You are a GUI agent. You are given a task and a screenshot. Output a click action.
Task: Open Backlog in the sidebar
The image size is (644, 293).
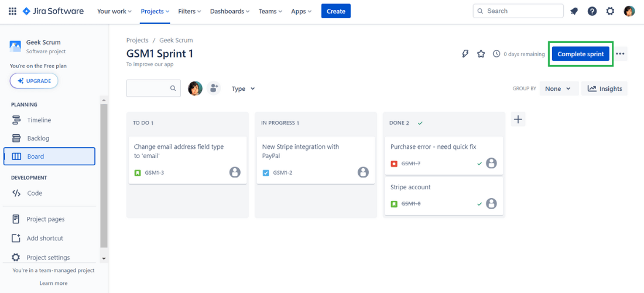pyautogui.click(x=49, y=138)
